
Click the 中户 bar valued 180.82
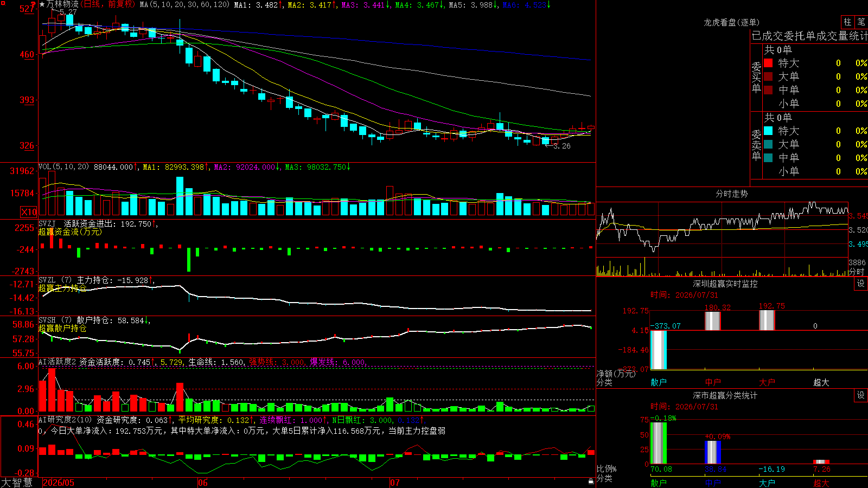coord(713,321)
